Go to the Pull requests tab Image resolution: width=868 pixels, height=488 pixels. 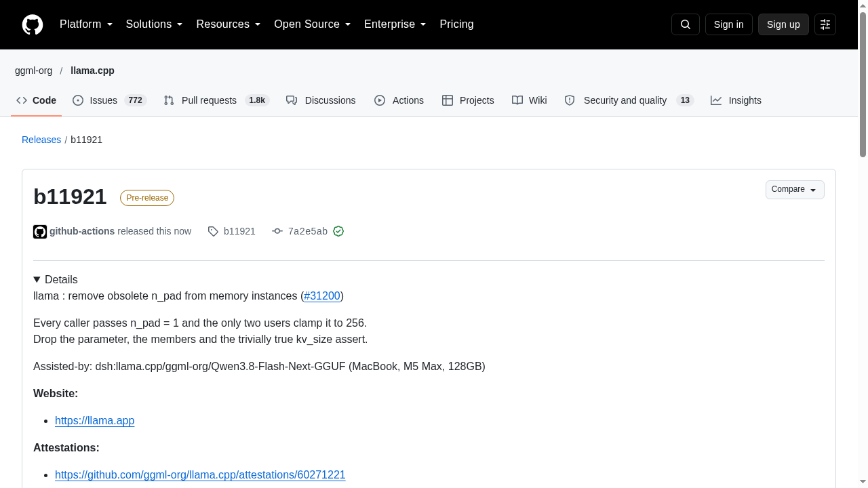216,100
